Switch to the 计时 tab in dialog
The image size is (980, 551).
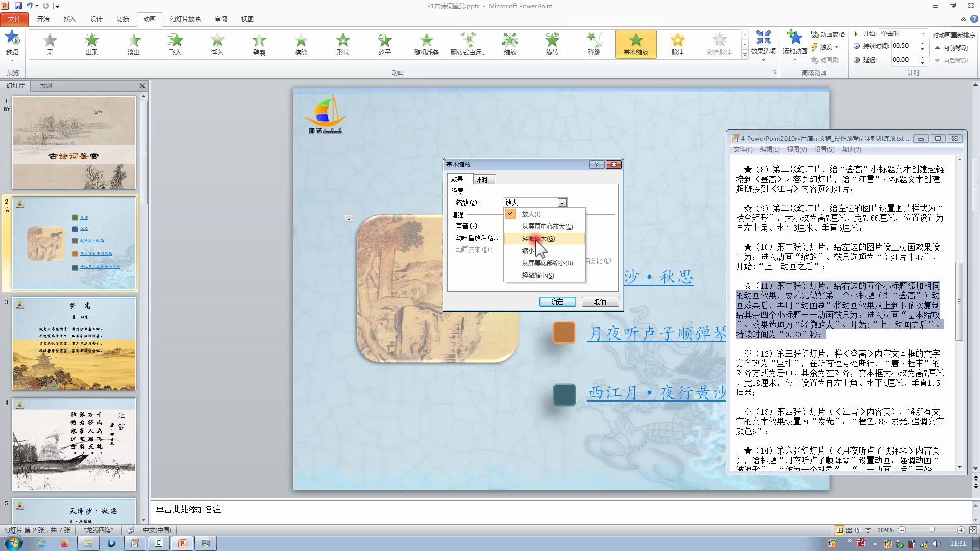click(x=481, y=180)
